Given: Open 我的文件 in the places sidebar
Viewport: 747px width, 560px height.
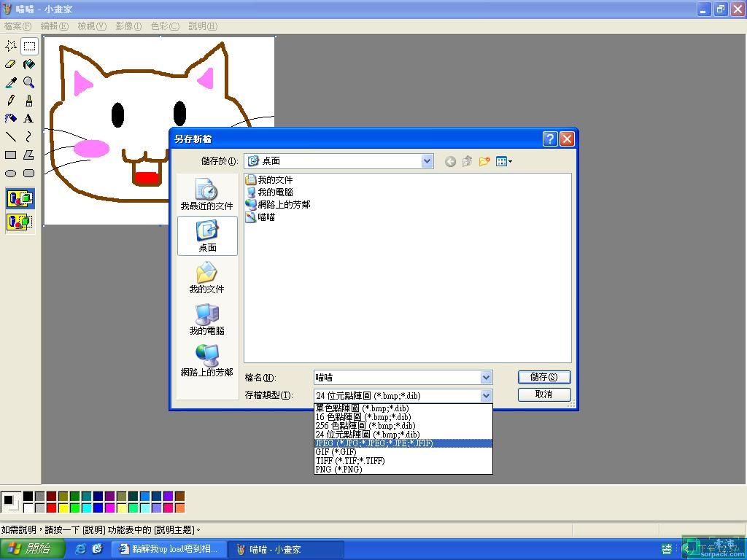Looking at the screenshot, I should point(207,277).
